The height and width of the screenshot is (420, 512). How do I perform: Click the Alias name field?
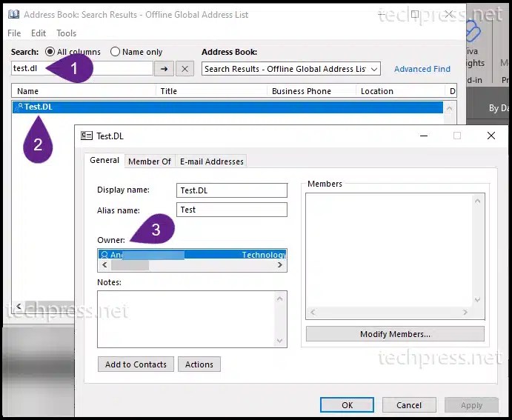232,210
